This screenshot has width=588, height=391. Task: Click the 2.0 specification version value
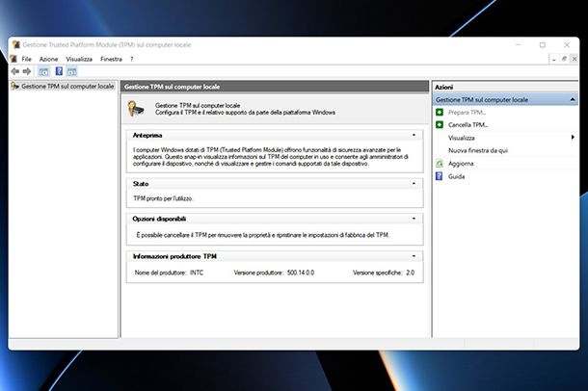[411, 273]
